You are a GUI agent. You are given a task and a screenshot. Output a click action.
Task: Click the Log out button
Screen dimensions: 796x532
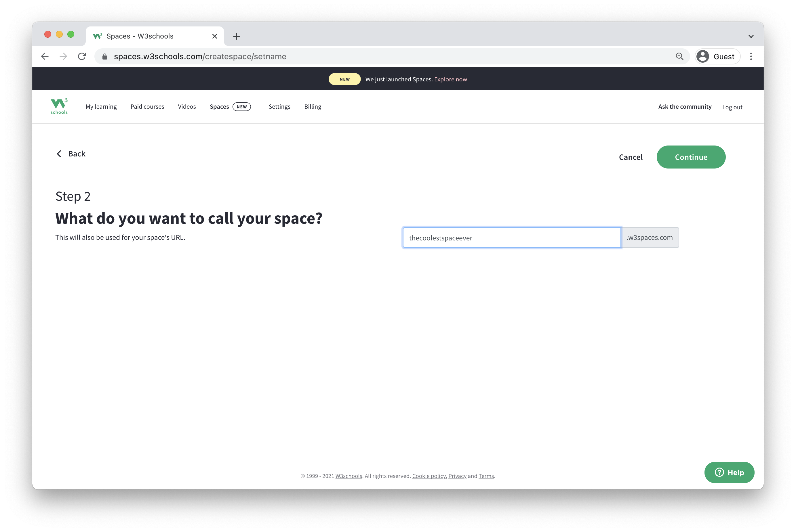[732, 106]
